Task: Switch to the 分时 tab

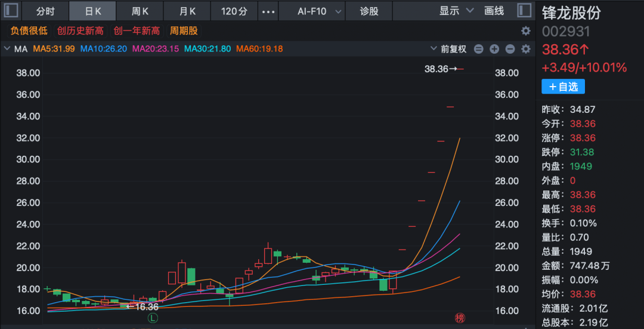Action: click(45, 11)
